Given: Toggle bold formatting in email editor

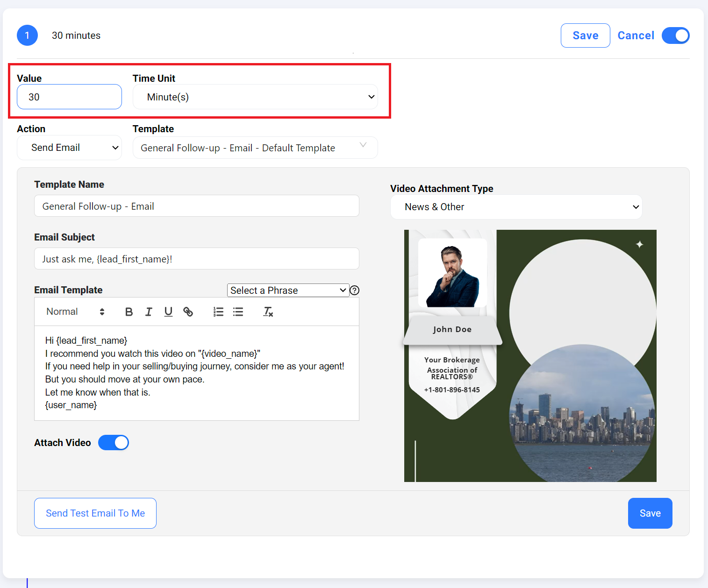Looking at the screenshot, I should coord(129,312).
